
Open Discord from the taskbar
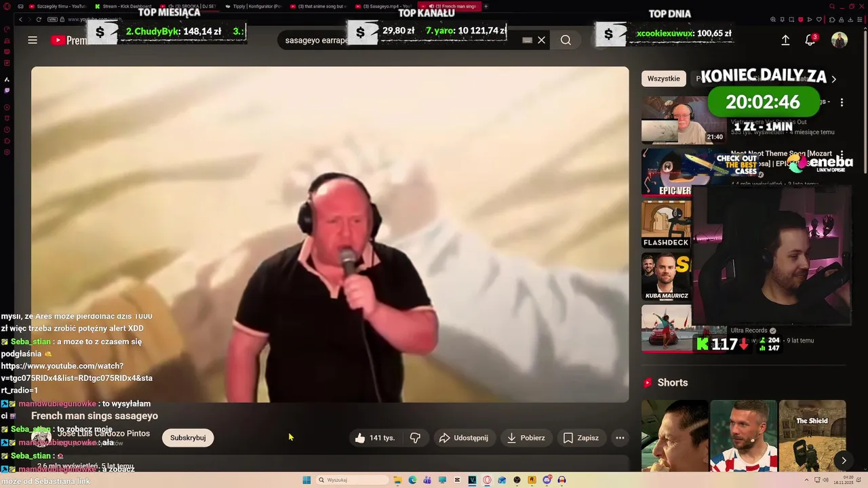[547, 480]
